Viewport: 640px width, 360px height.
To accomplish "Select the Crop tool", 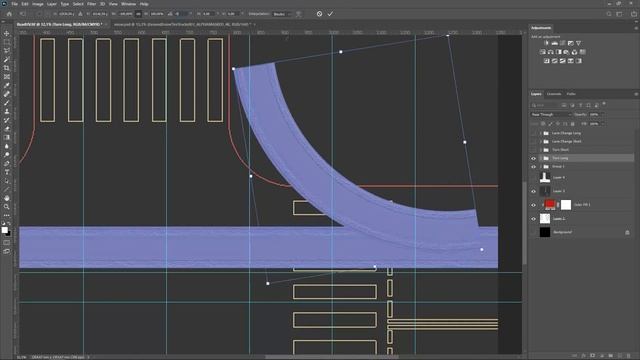I will tap(7, 68).
